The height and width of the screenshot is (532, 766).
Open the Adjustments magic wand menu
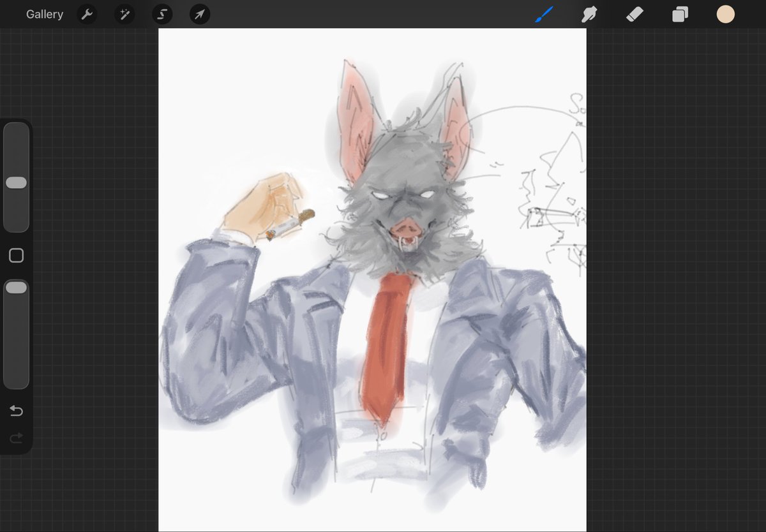click(124, 14)
